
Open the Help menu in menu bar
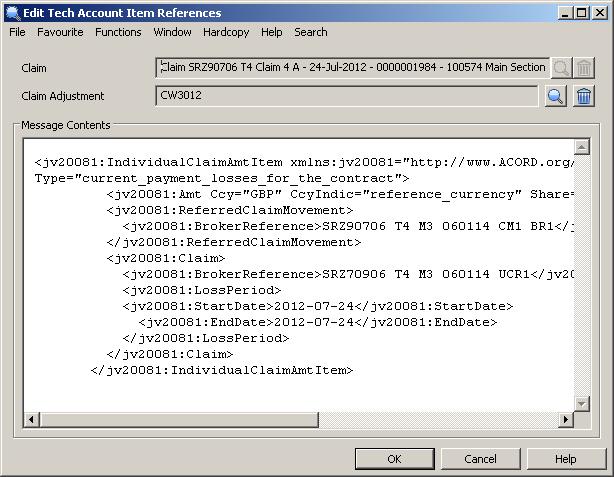point(272,32)
